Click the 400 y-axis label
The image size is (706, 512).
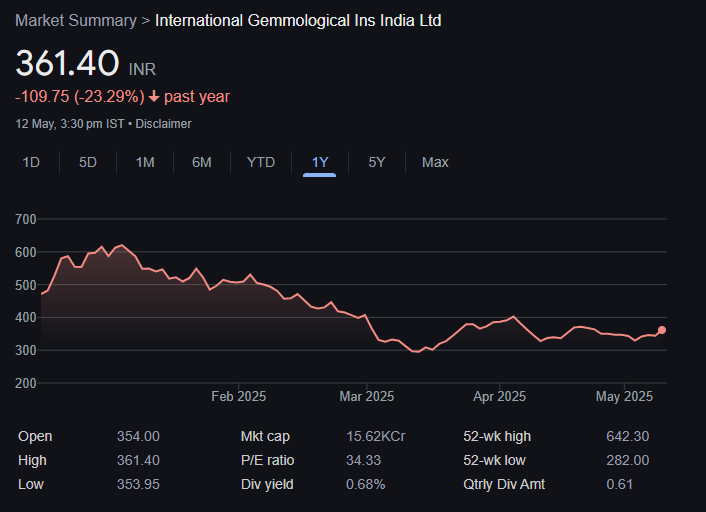pyautogui.click(x=26, y=317)
